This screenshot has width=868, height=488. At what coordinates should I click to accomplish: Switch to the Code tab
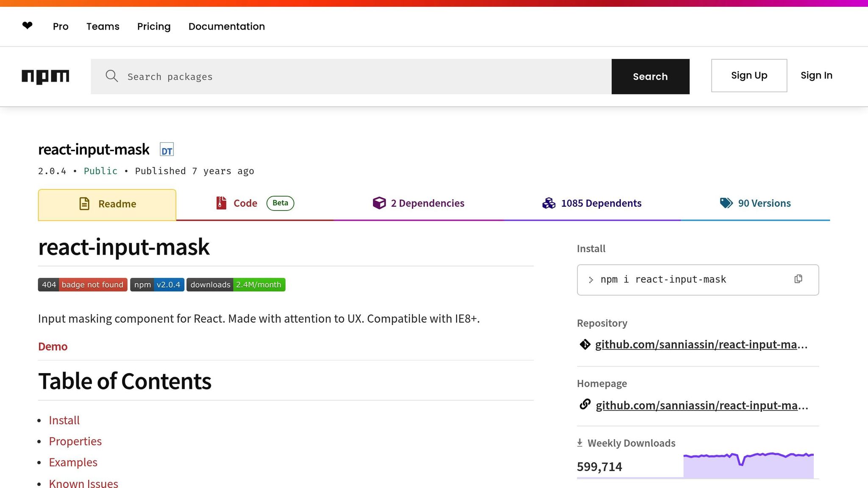255,203
